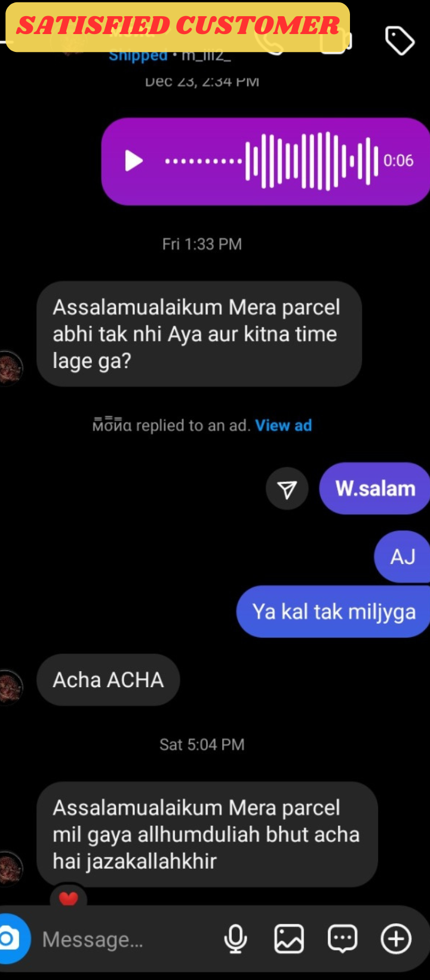This screenshot has width=430, height=980.
Task: Tap the camera icon in message bar
Action: [x=10, y=939]
